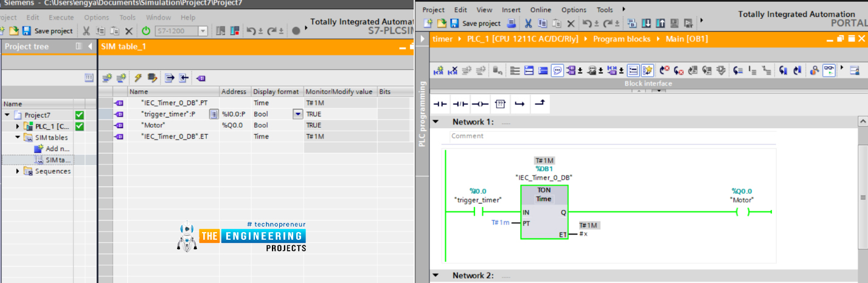Image resolution: width=868 pixels, height=283 pixels.
Task: Click the lightning bolt modify icon in SIM table
Action: (137, 78)
